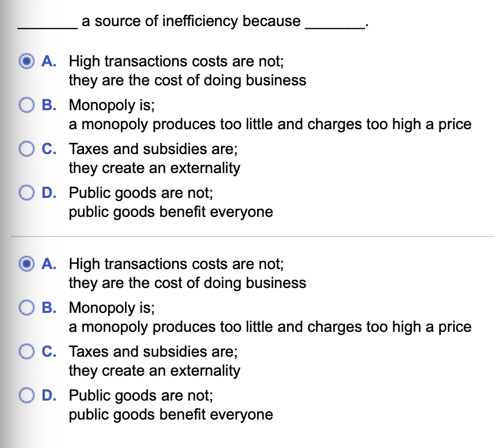Select radio button B in the first question
The width and height of the screenshot is (494, 448).
[x=26, y=105]
